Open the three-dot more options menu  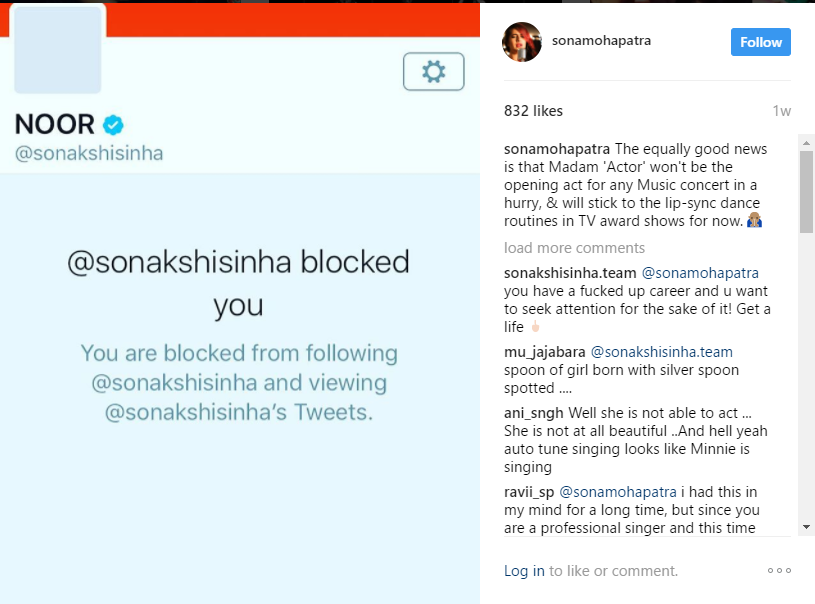(x=779, y=571)
